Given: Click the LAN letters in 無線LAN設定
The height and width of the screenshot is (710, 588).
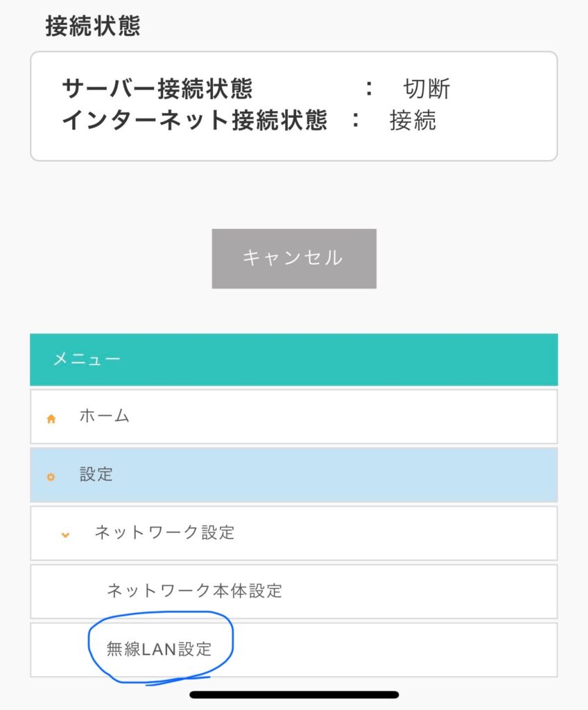Looking at the screenshot, I should 158,649.
